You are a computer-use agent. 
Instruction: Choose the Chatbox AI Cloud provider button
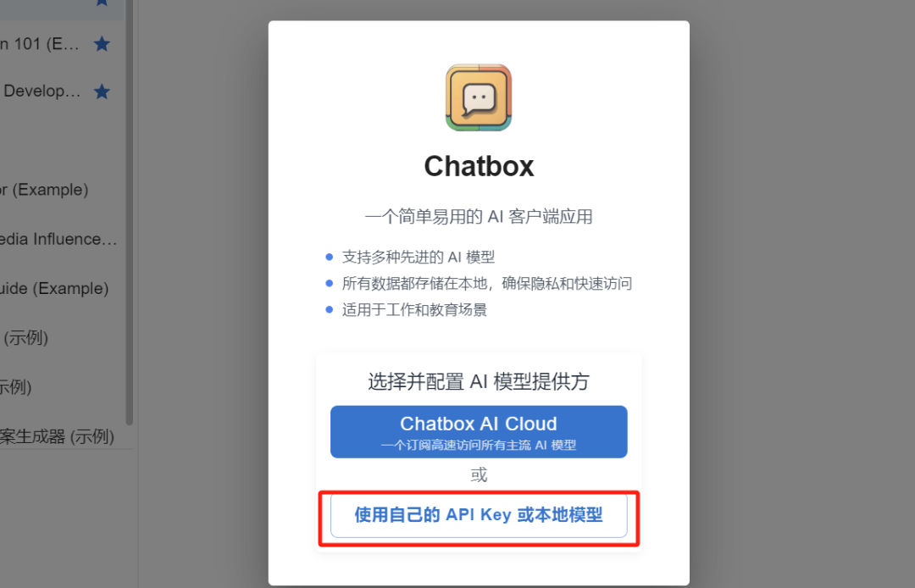pos(479,431)
